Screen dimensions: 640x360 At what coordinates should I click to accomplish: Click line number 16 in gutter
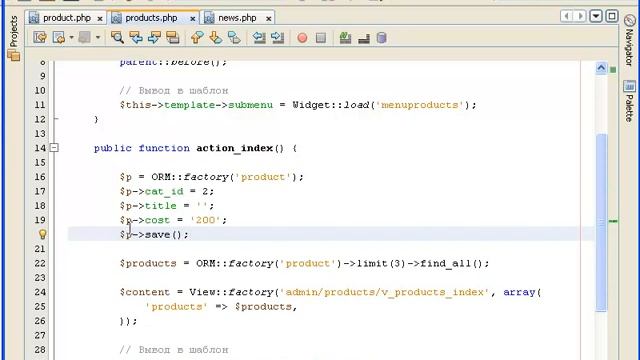tap(40, 177)
